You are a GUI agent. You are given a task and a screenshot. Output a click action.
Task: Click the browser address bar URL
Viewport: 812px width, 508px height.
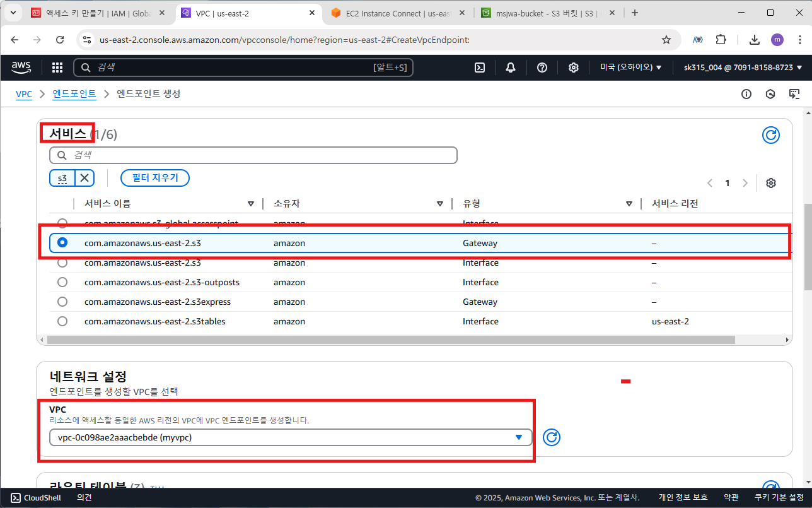tap(284, 40)
